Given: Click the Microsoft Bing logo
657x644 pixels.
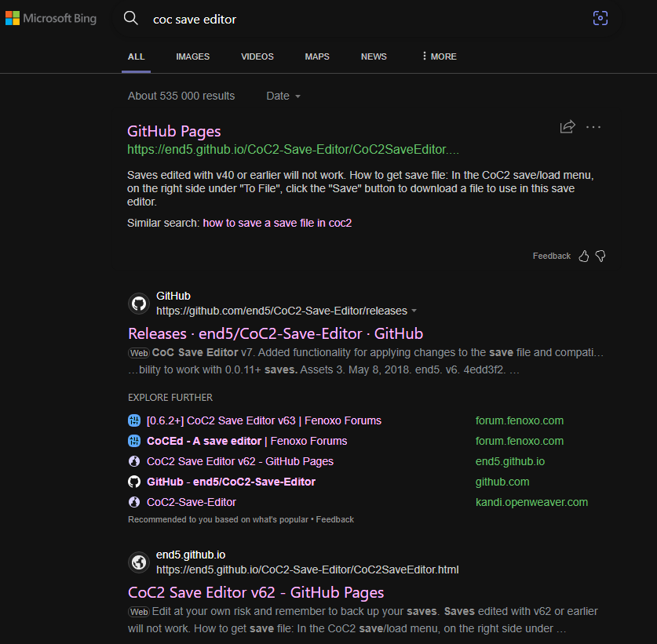Looking at the screenshot, I should point(51,18).
